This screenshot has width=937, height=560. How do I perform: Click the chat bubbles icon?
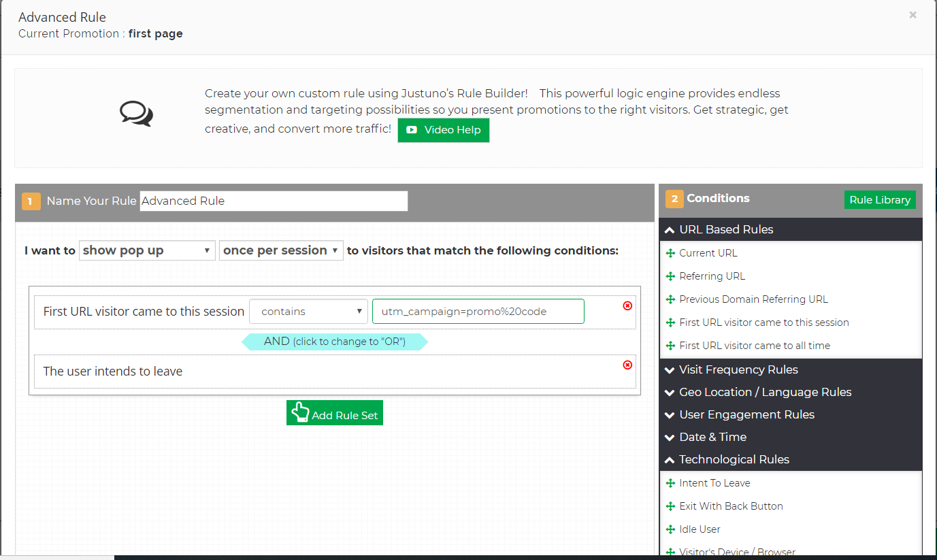pos(136,114)
